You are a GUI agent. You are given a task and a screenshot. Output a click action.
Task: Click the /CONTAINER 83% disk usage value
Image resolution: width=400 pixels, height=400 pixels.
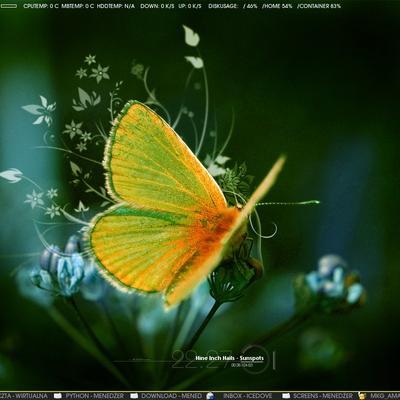click(x=319, y=6)
